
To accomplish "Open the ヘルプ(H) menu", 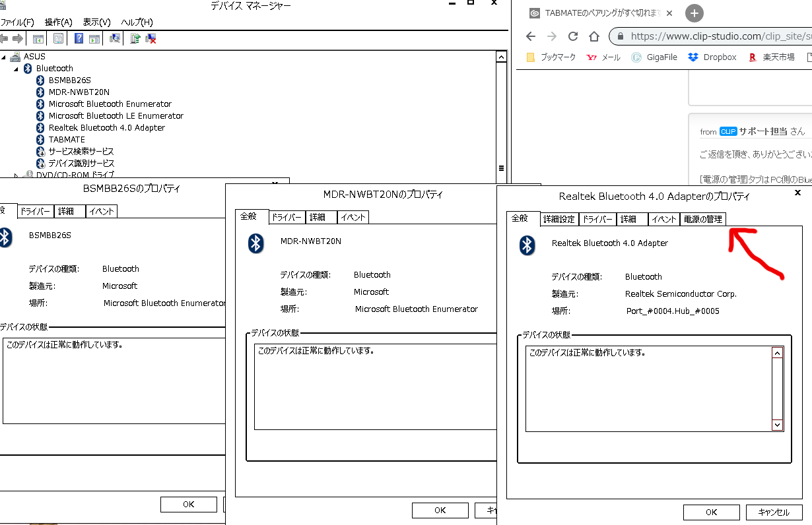I will pyautogui.click(x=137, y=22).
